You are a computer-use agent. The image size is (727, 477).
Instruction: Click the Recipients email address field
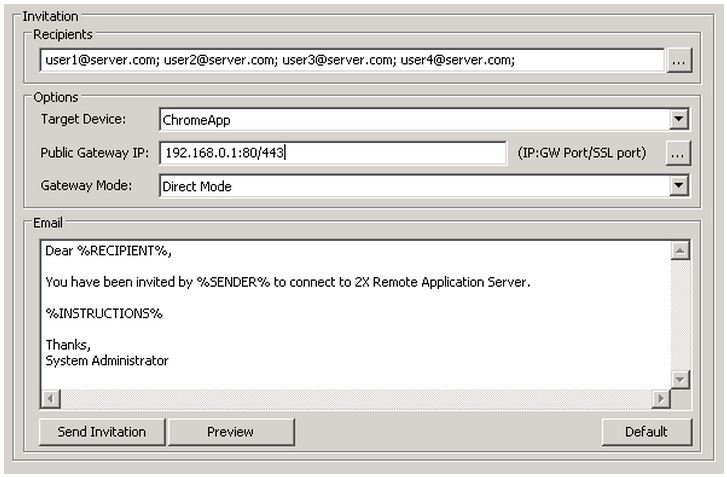352,60
